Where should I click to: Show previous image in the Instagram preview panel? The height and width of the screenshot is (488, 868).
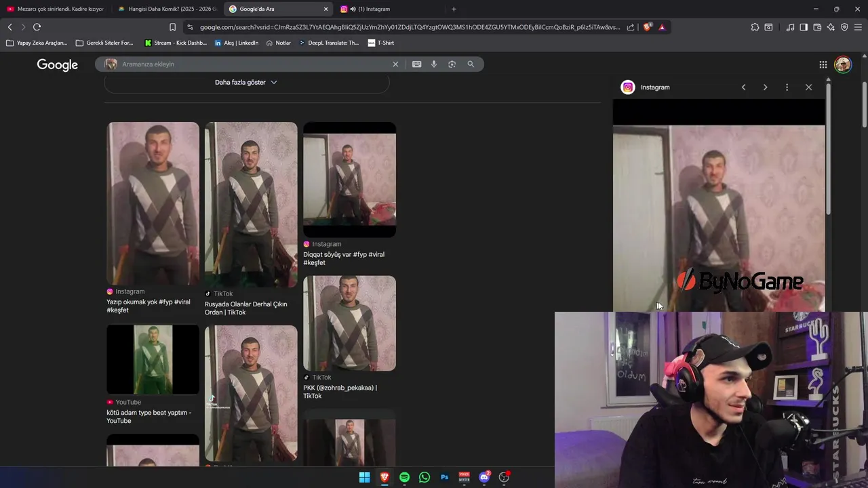click(743, 87)
